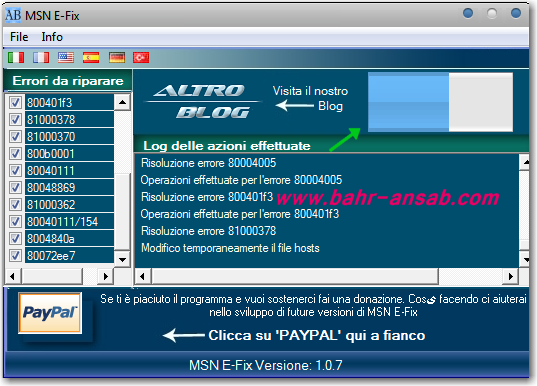Uncheck the 8004840a error checkbox
The image size is (537, 386).
click(x=15, y=238)
